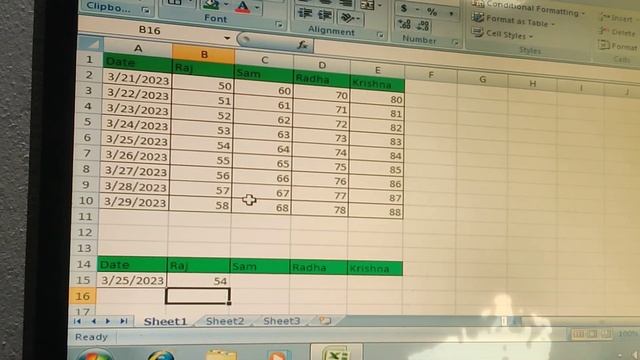
Task: Click the Insert Worksheet tab icon
Action: coord(325,321)
